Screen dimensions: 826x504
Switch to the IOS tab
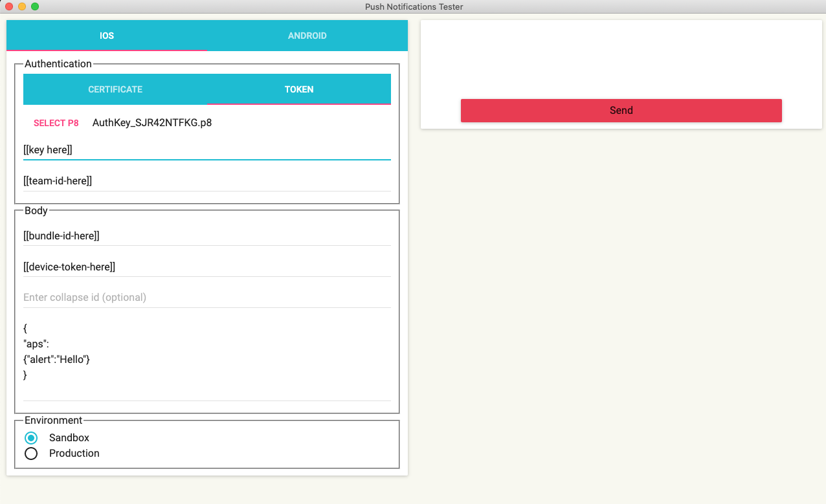[x=107, y=36]
